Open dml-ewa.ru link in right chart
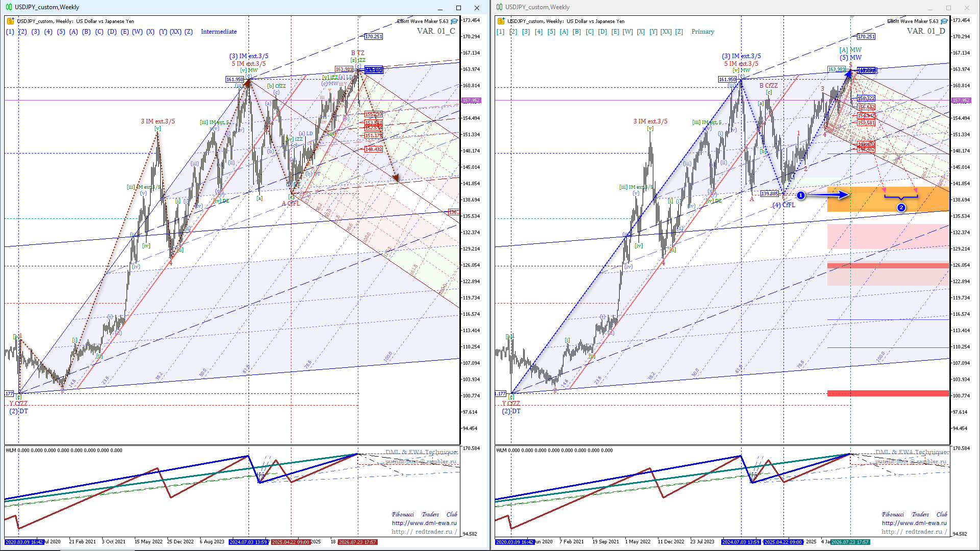 click(914, 523)
